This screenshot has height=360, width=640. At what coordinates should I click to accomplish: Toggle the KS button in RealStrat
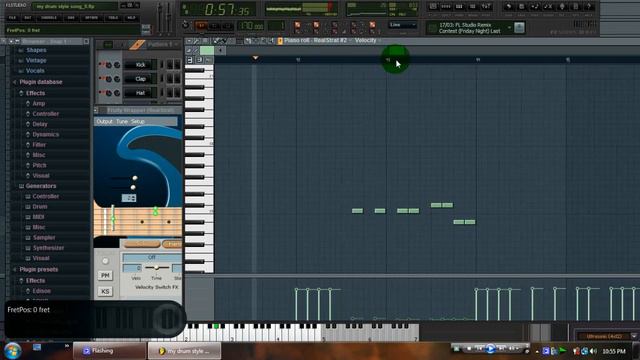(105, 291)
